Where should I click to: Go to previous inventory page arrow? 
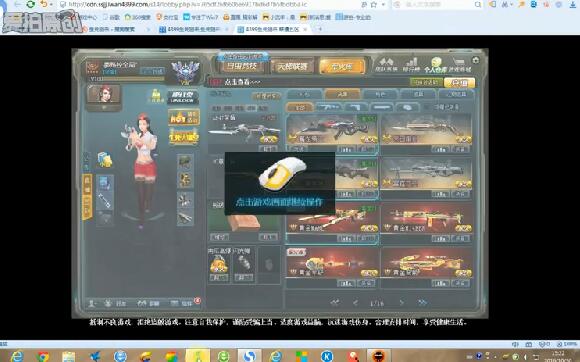(x=355, y=303)
